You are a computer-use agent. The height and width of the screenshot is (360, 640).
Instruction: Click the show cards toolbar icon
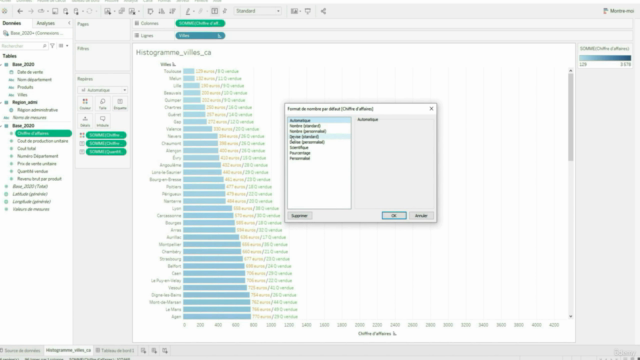(294, 11)
